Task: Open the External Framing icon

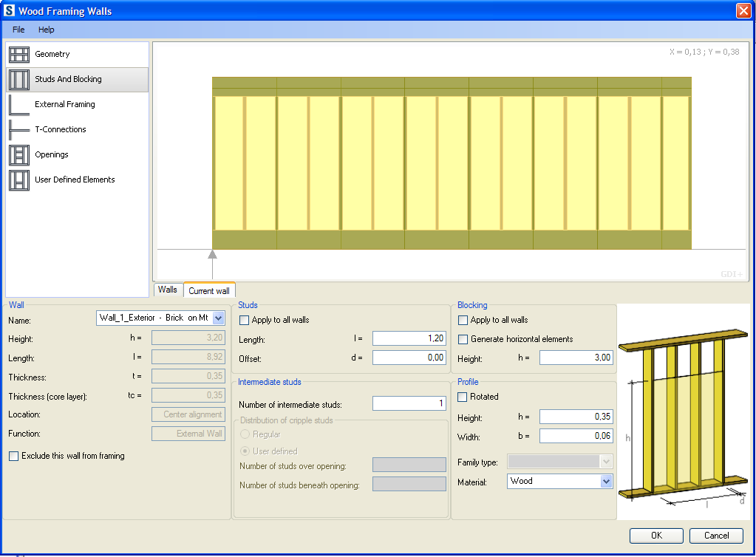Action: 19,105
